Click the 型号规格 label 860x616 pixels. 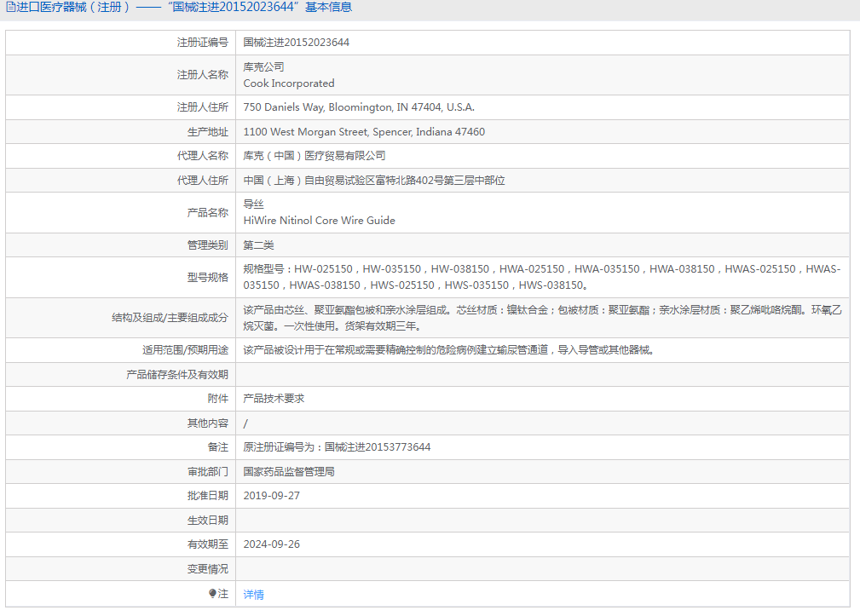coord(207,277)
